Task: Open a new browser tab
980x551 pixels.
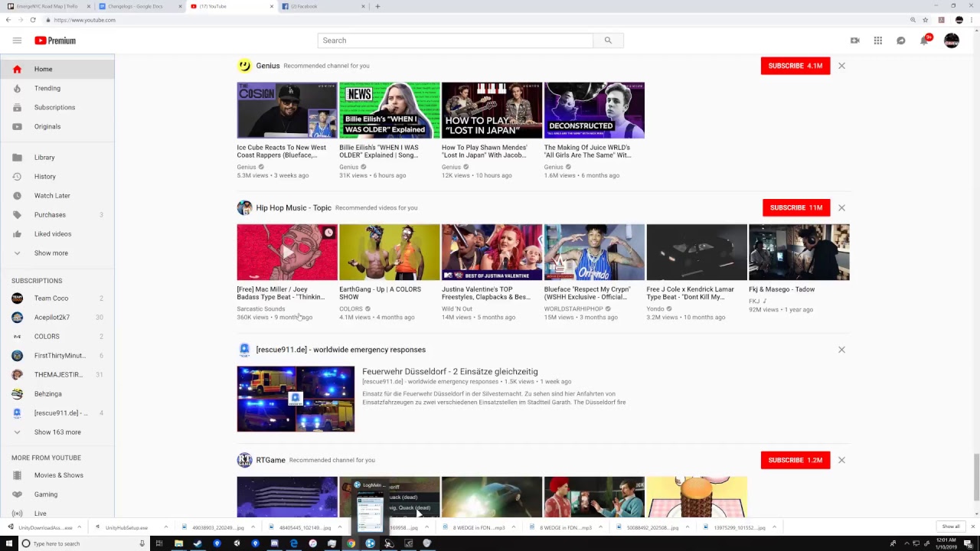Action: pos(377,6)
